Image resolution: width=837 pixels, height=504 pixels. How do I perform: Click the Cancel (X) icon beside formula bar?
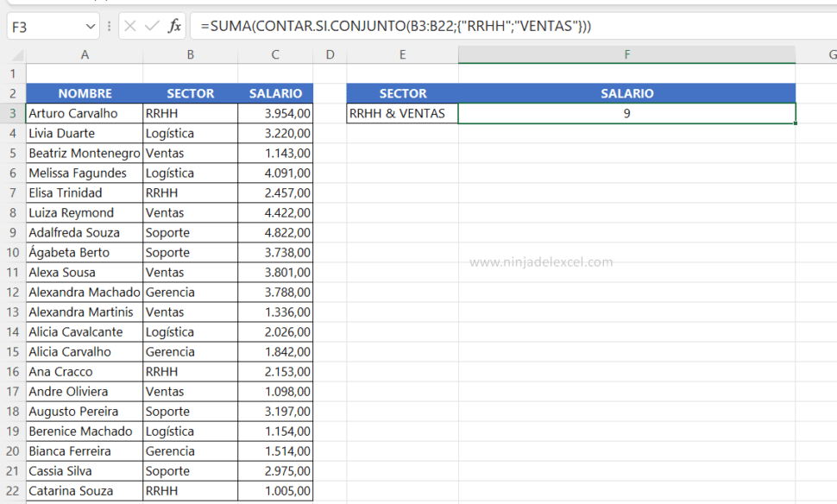tap(130, 26)
